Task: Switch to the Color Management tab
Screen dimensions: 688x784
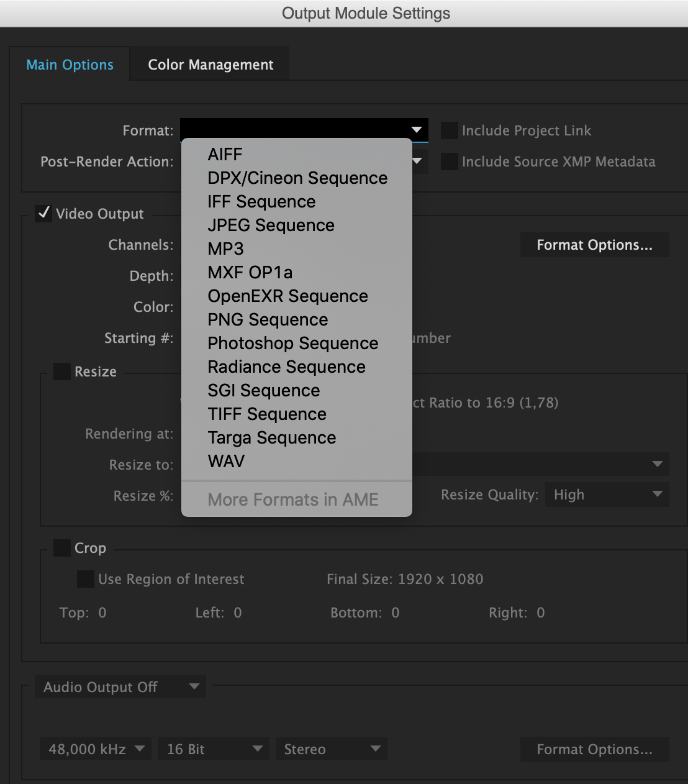Action: 210,64
